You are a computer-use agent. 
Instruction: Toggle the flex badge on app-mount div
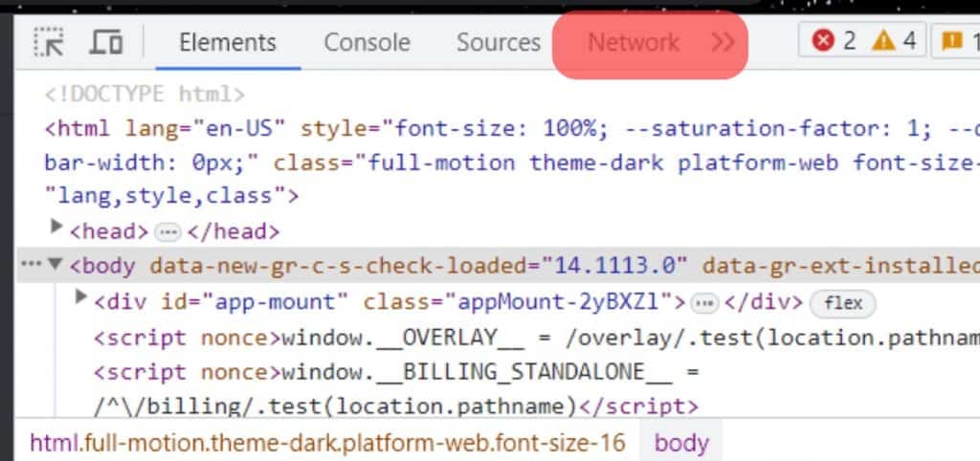pyautogui.click(x=843, y=303)
